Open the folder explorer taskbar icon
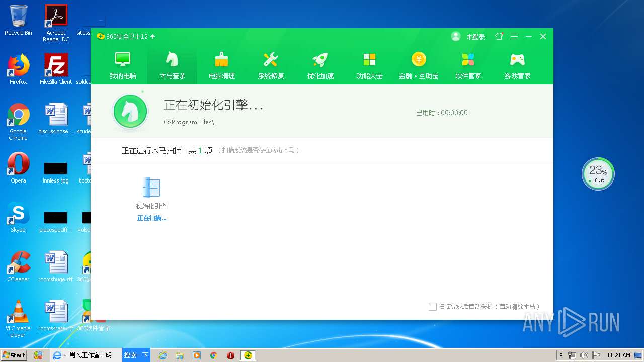644x362 pixels. 180,355
